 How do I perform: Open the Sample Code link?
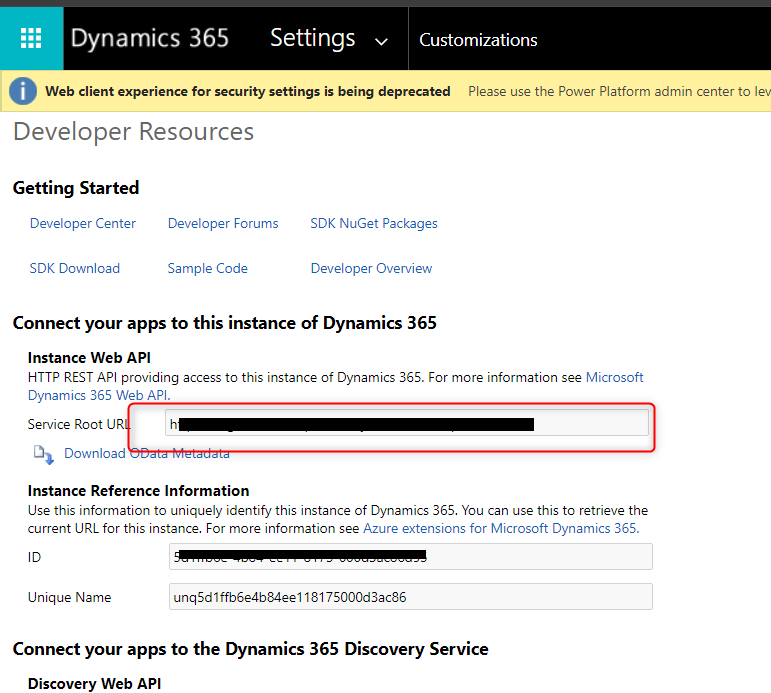pos(207,268)
